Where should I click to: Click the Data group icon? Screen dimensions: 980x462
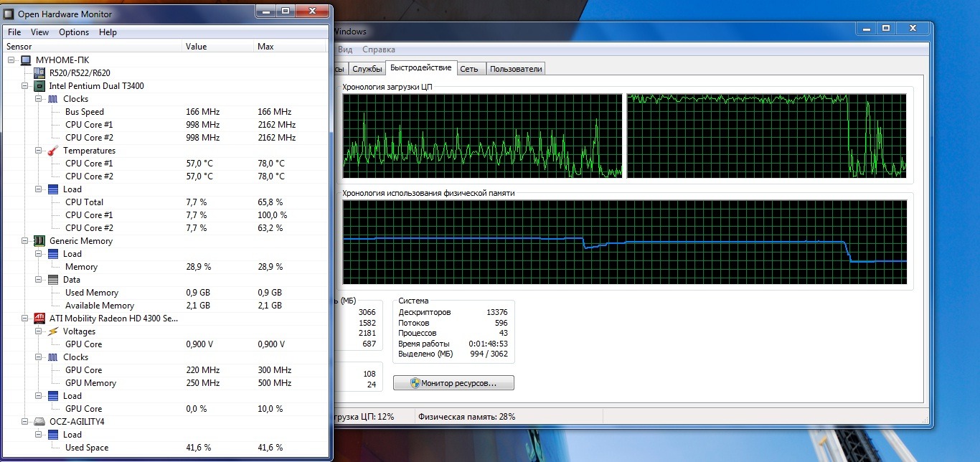pos(53,280)
